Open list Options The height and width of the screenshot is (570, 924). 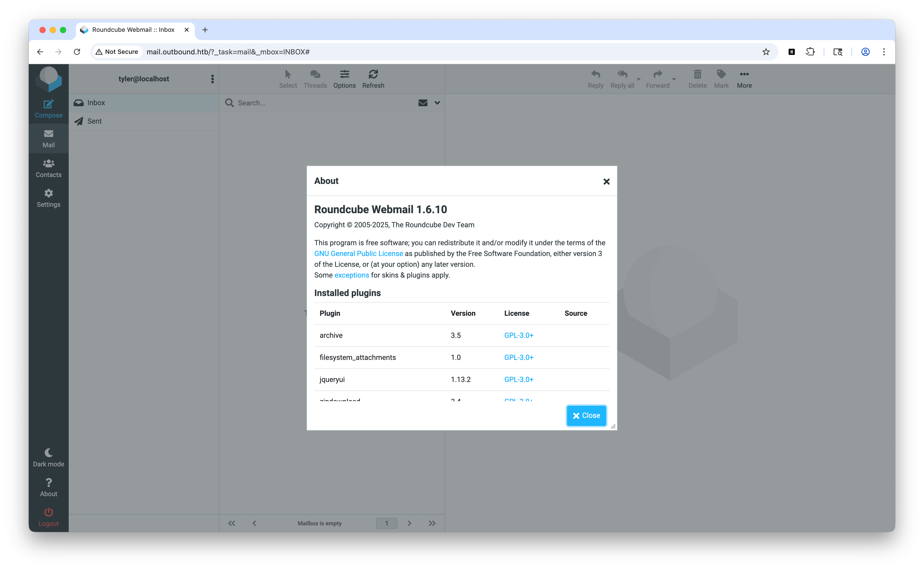[344, 79]
